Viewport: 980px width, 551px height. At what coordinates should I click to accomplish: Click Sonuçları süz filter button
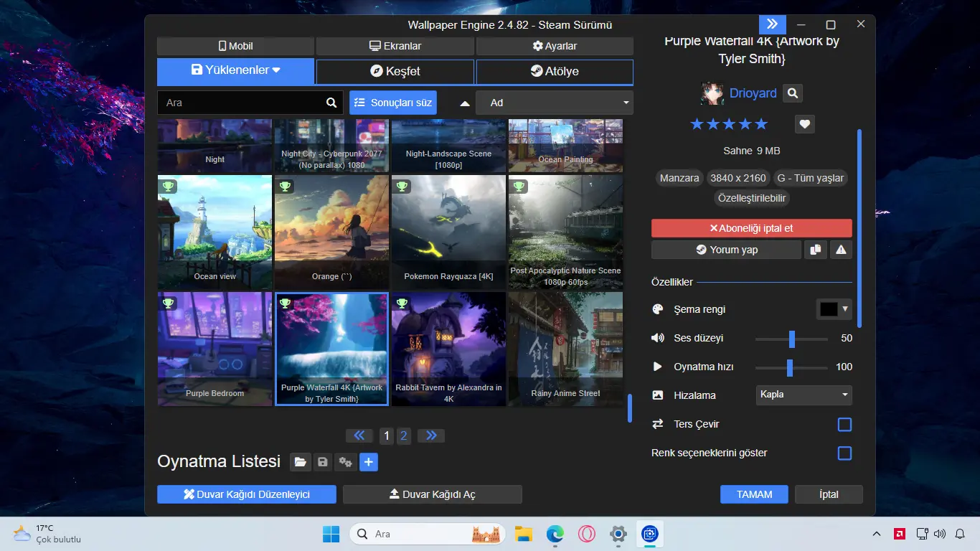(x=393, y=103)
